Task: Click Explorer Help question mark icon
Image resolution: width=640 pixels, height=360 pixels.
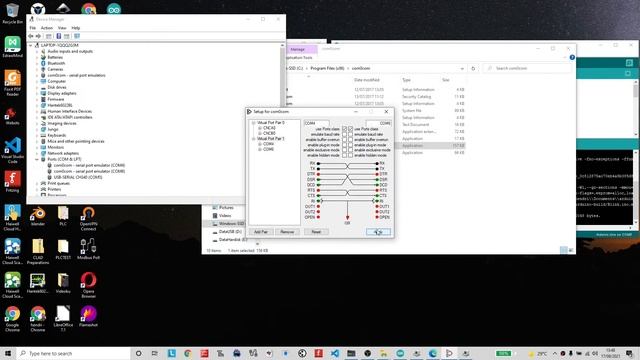Action: 572,58
